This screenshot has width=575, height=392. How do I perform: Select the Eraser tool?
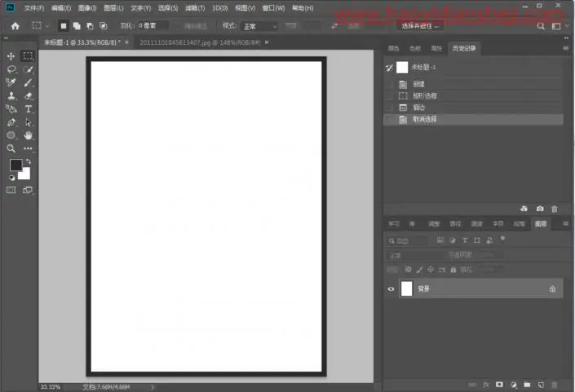coord(28,95)
